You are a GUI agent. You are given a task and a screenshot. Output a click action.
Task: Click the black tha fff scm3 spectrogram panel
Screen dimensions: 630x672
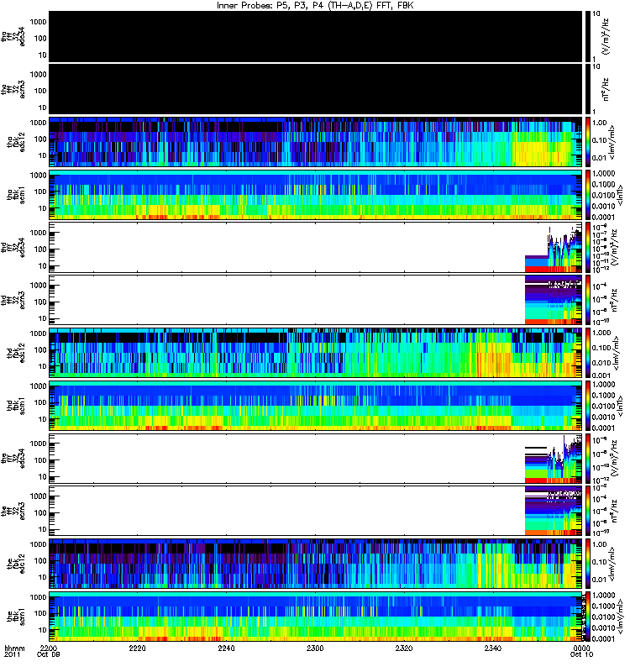tap(316, 89)
